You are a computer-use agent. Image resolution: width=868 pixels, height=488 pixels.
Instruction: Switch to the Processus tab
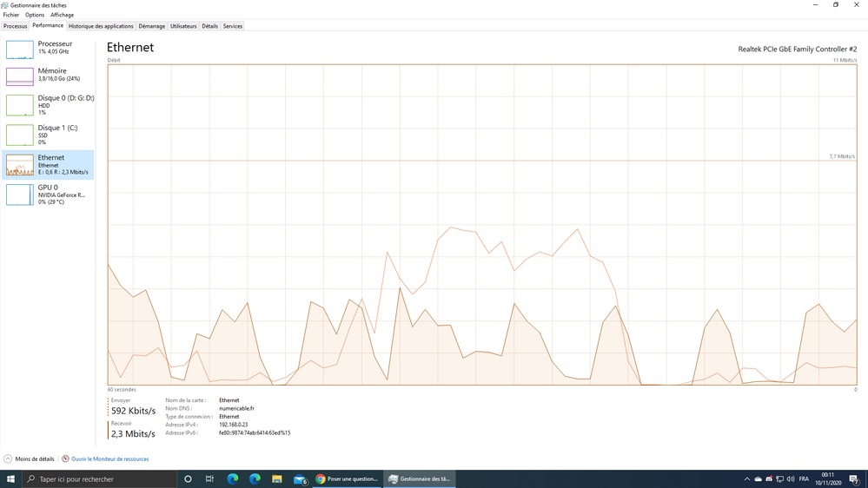(x=15, y=26)
